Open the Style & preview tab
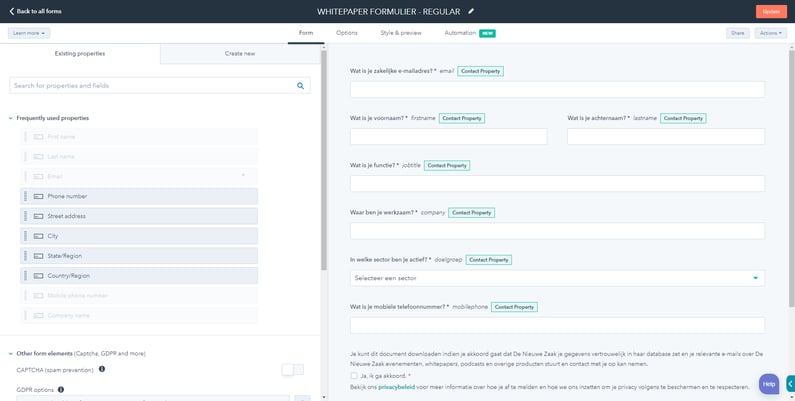Image resolution: width=795 pixels, height=401 pixels. tap(401, 33)
